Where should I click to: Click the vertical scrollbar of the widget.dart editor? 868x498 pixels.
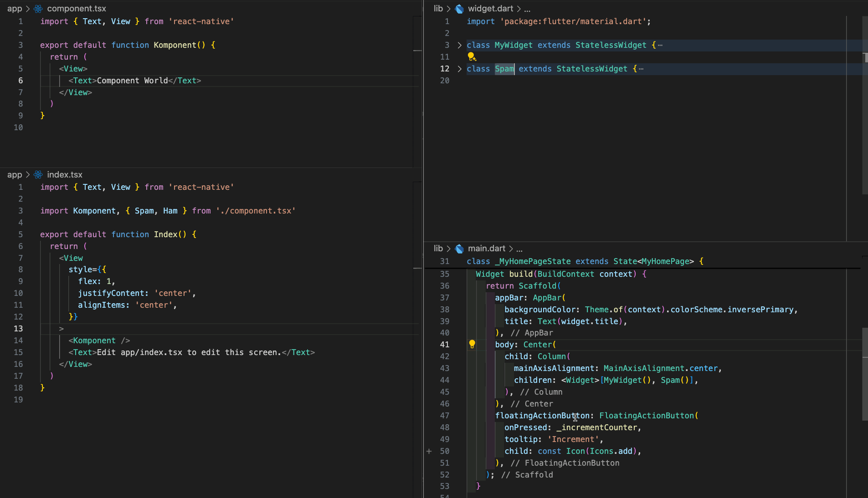coord(865,105)
